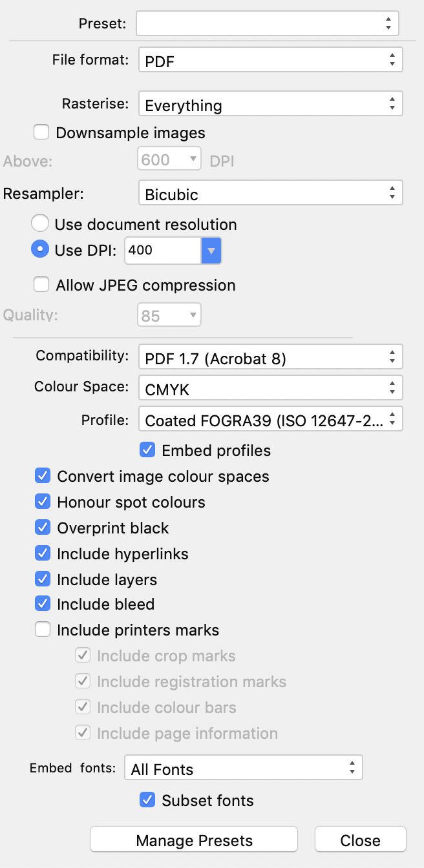424x868 pixels.
Task: Disable the Overprint black checkbox
Action: click(43, 527)
